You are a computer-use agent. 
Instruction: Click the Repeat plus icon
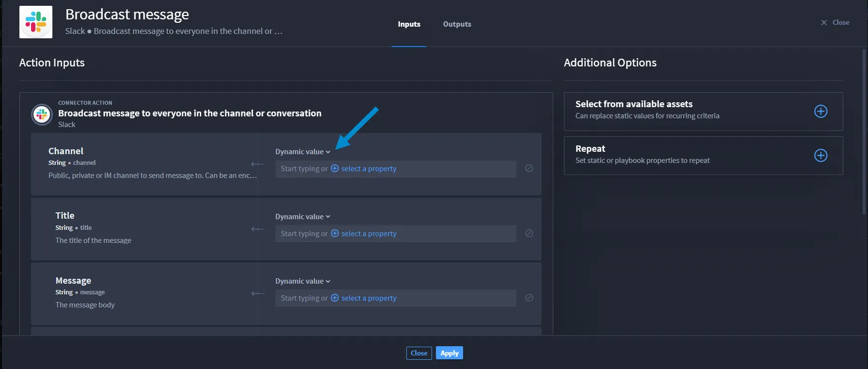[820, 156]
